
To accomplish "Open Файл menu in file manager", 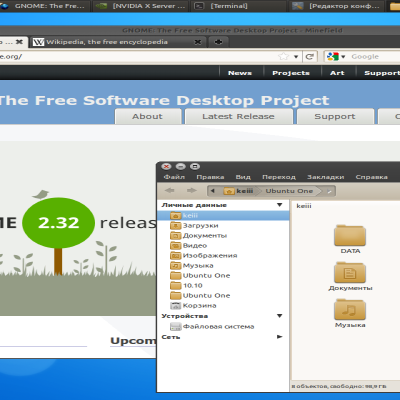I will 174,177.
